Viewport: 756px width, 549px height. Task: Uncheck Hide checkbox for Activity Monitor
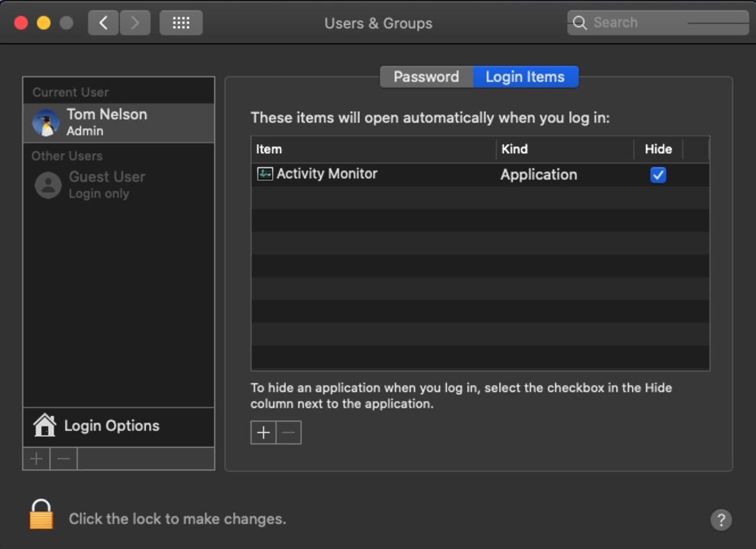click(x=658, y=175)
